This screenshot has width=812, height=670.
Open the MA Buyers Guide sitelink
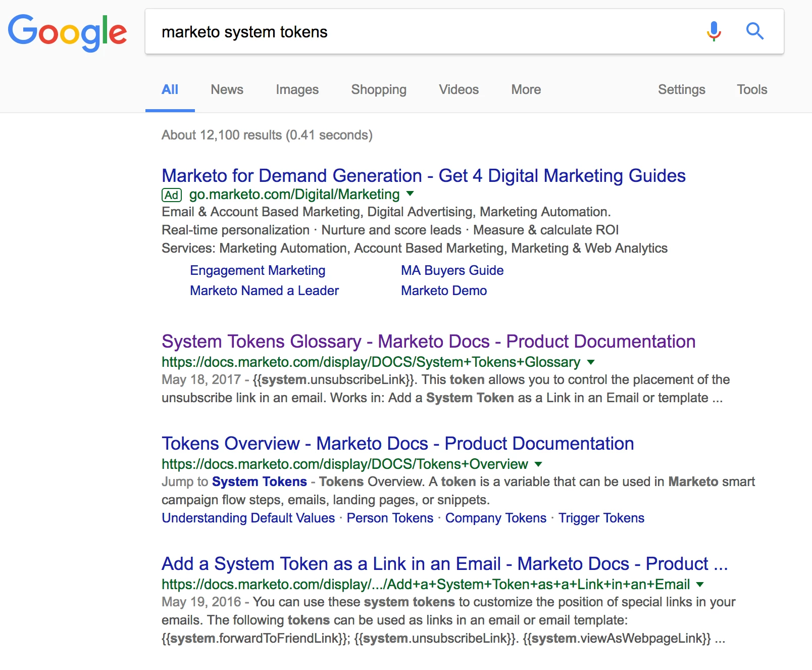pos(452,270)
